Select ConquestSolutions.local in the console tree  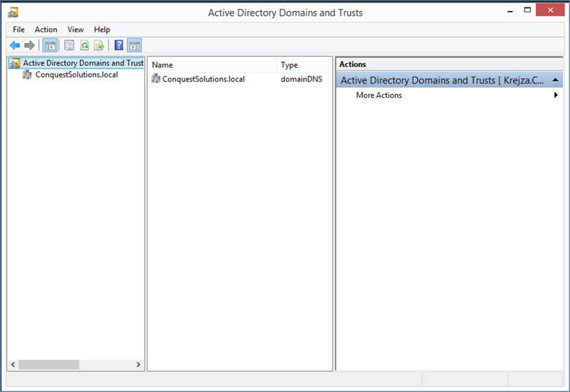pyautogui.click(x=77, y=75)
